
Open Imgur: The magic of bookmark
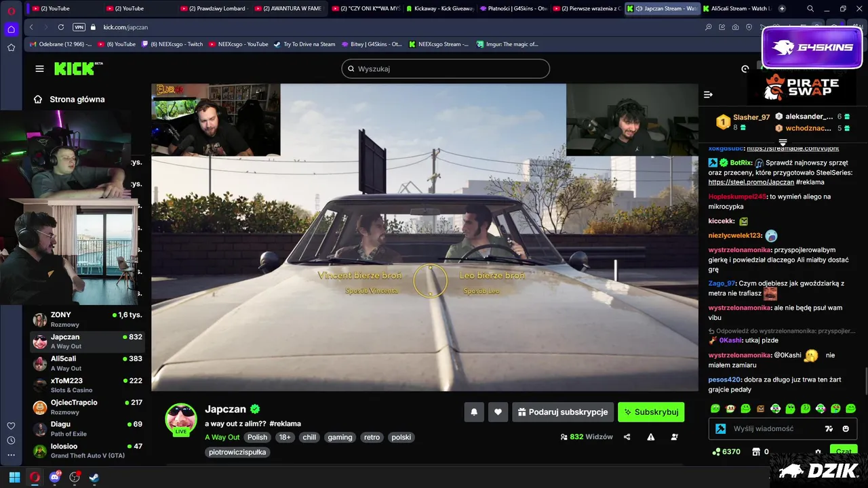coord(507,44)
